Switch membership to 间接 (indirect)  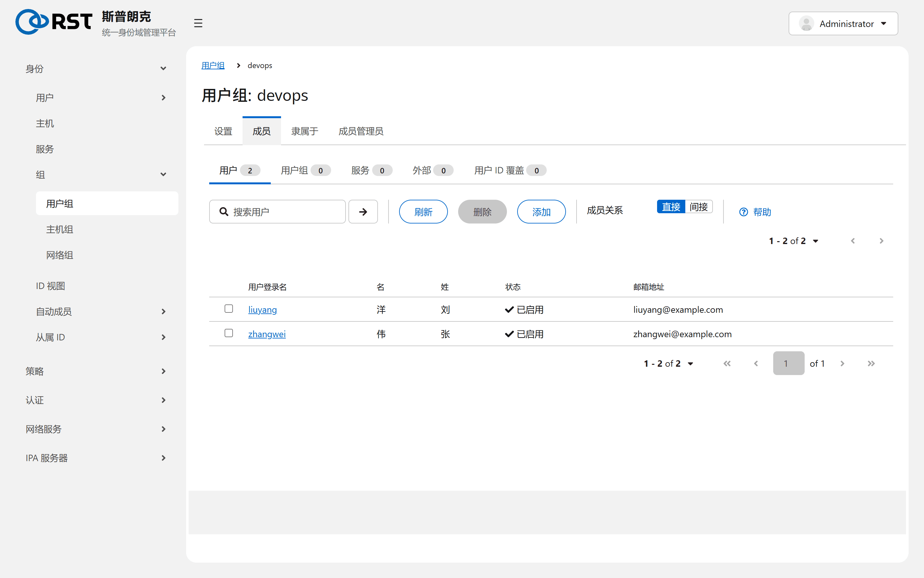(x=699, y=206)
